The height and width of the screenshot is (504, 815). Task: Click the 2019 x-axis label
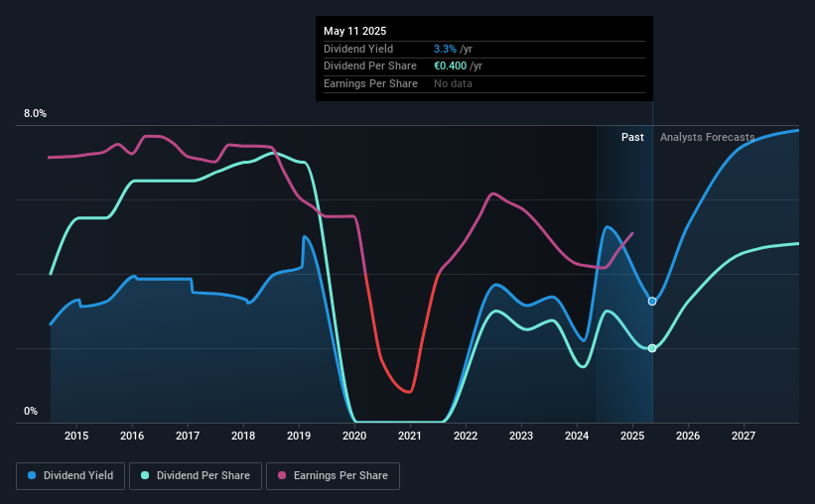click(x=299, y=436)
